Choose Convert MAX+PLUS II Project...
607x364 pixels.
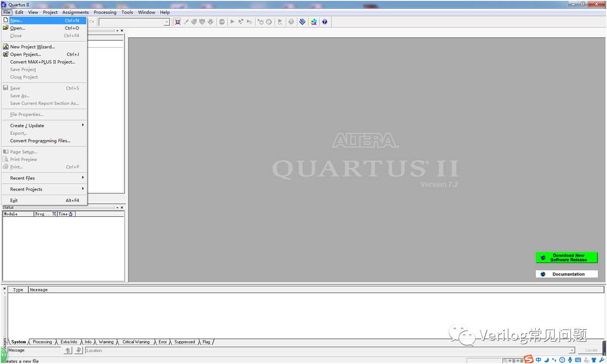pyautogui.click(x=44, y=62)
